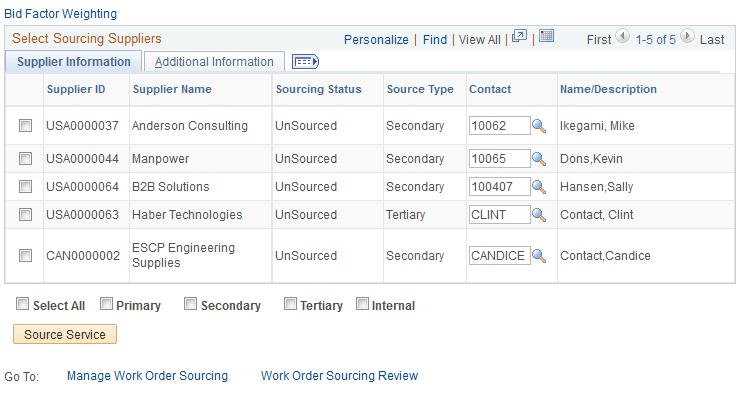Check the box for Manpower
Viewport: 745px width, 395px height.
(25, 159)
